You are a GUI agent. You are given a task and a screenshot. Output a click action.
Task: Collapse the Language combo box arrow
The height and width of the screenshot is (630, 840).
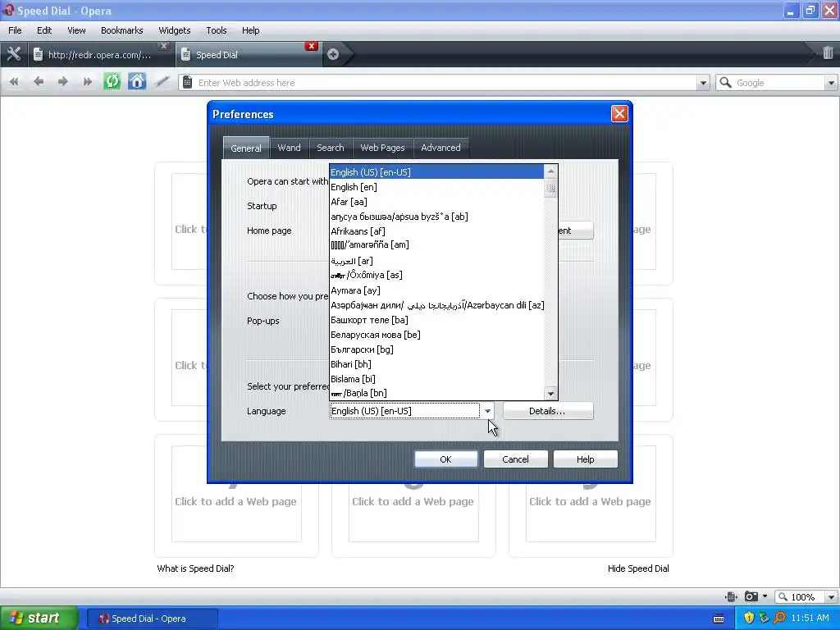(487, 411)
